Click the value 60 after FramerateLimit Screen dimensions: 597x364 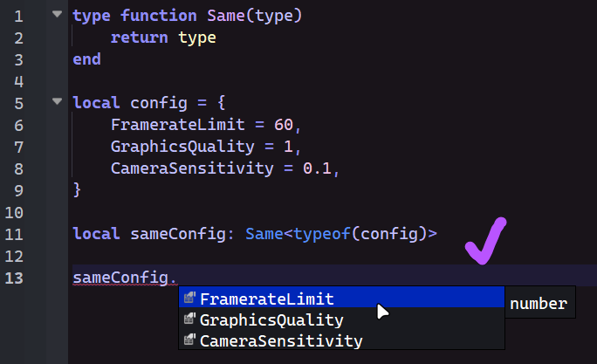click(282, 124)
